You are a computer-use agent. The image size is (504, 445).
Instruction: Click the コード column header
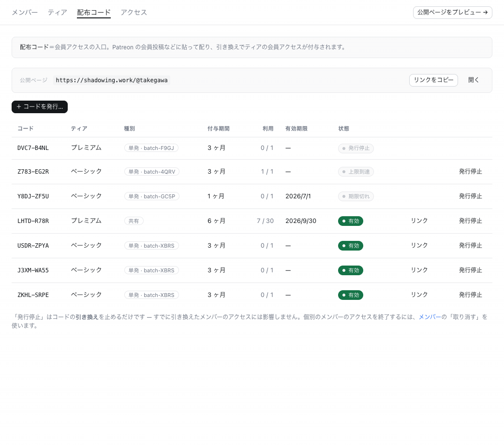[25, 129]
